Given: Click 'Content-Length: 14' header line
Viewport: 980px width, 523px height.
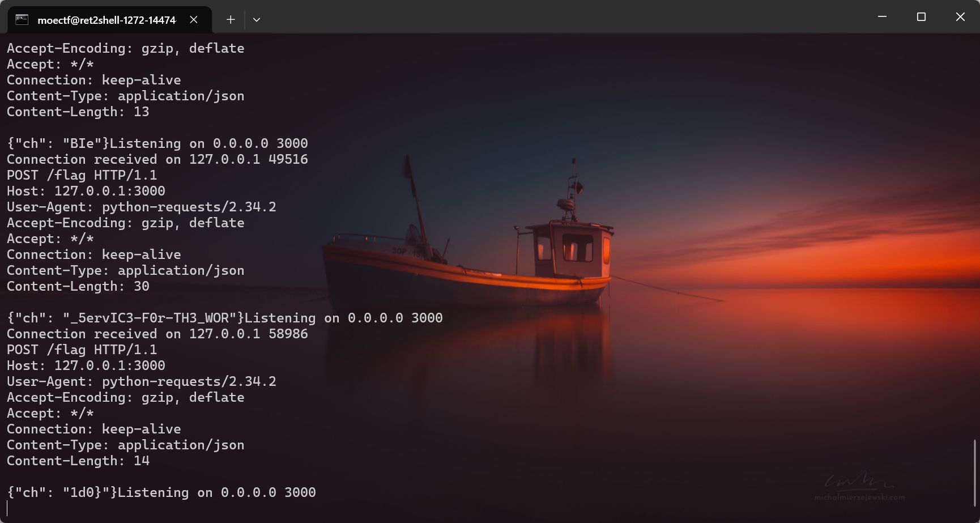Looking at the screenshot, I should [78, 461].
